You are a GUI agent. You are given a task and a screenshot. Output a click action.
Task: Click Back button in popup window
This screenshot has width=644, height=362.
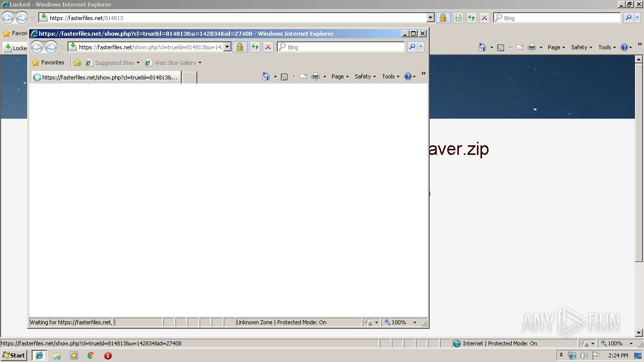point(37,47)
